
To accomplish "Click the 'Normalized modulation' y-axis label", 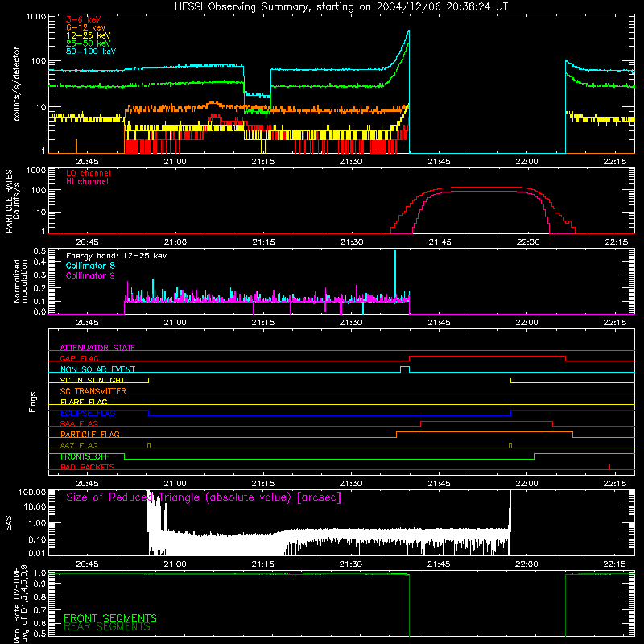I will click(x=19, y=281).
